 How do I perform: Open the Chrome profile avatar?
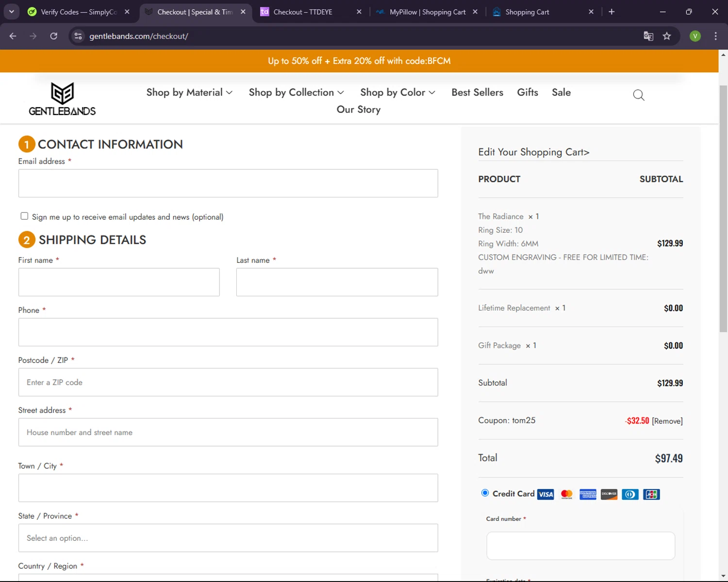click(695, 36)
